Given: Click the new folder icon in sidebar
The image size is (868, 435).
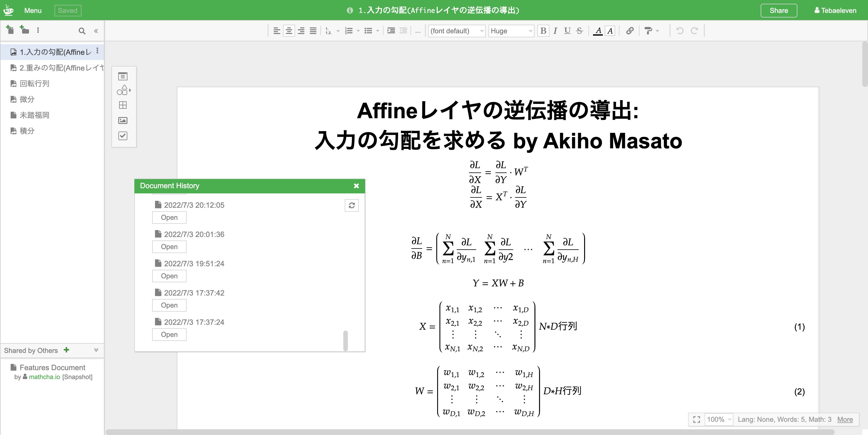Looking at the screenshot, I should click(24, 30).
